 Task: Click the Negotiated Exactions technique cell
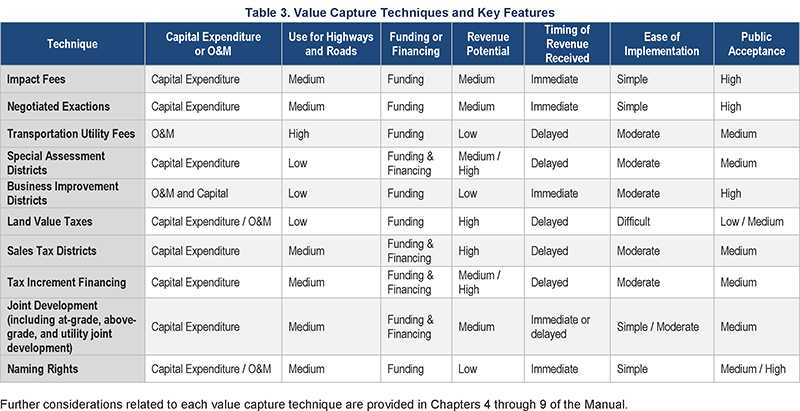click(x=72, y=107)
